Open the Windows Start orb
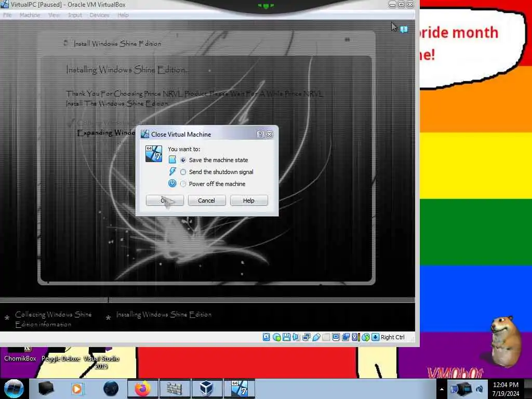Image resolution: width=532 pixels, height=399 pixels. click(14, 389)
